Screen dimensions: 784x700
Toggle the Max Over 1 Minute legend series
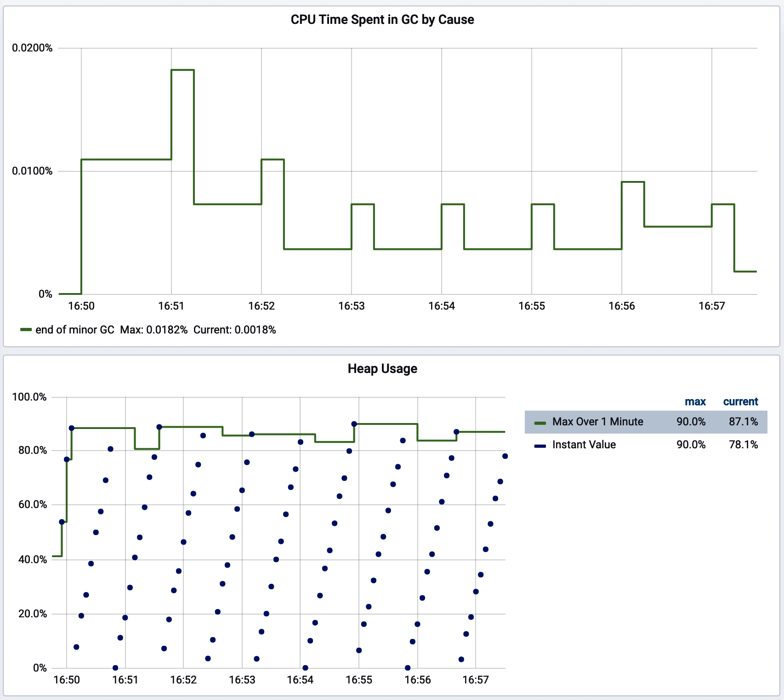(597, 422)
